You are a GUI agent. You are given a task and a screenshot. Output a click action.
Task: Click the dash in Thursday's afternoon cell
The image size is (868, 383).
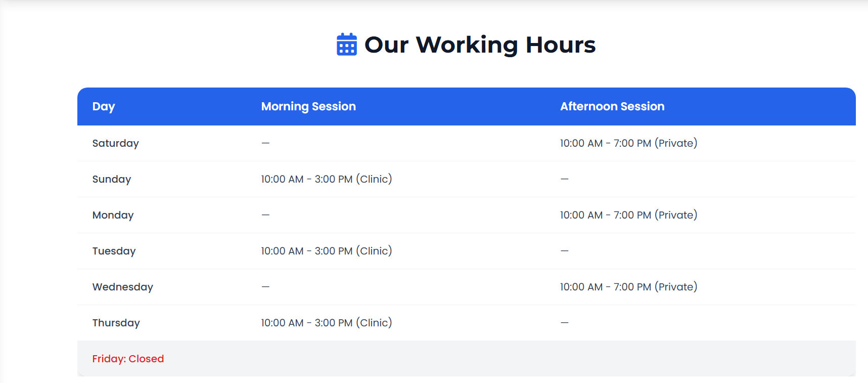click(x=565, y=323)
